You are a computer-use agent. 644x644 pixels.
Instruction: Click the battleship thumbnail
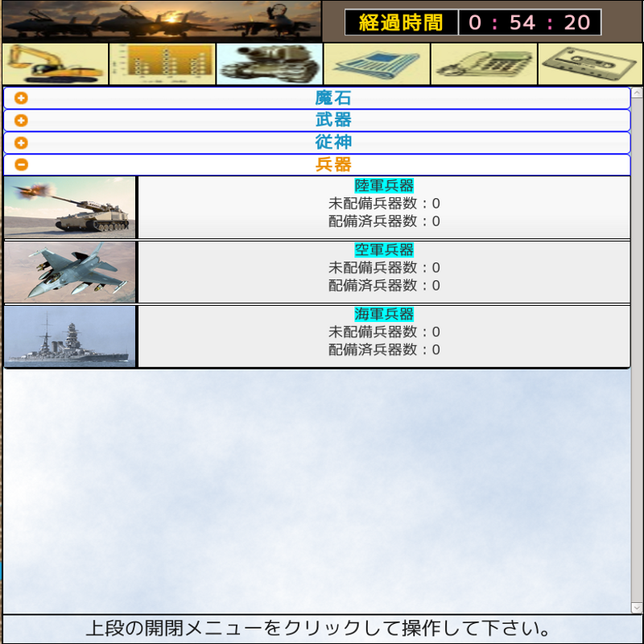point(69,336)
